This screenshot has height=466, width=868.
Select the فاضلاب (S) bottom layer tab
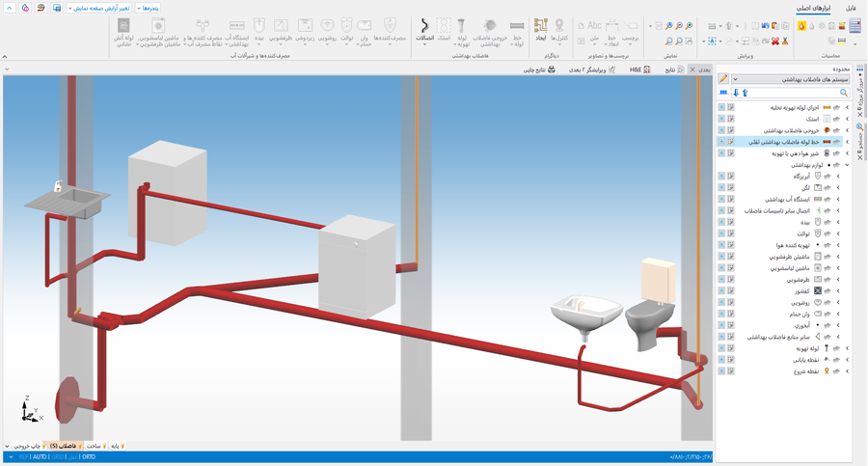(x=64, y=446)
